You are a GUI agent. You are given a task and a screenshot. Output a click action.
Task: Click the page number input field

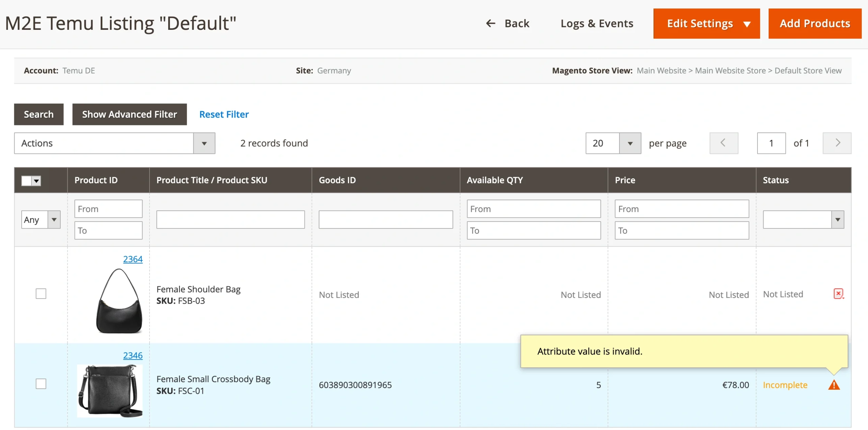pos(771,143)
